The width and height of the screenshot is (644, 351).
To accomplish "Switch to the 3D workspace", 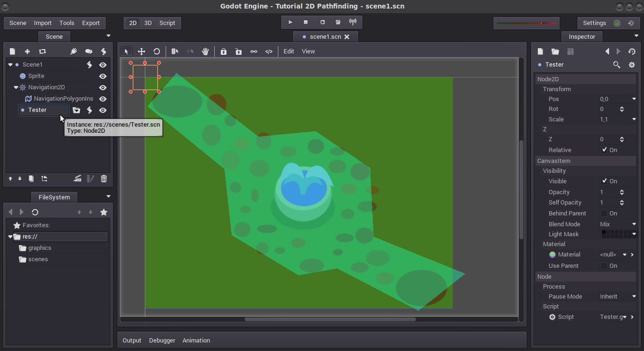I will click(148, 23).
